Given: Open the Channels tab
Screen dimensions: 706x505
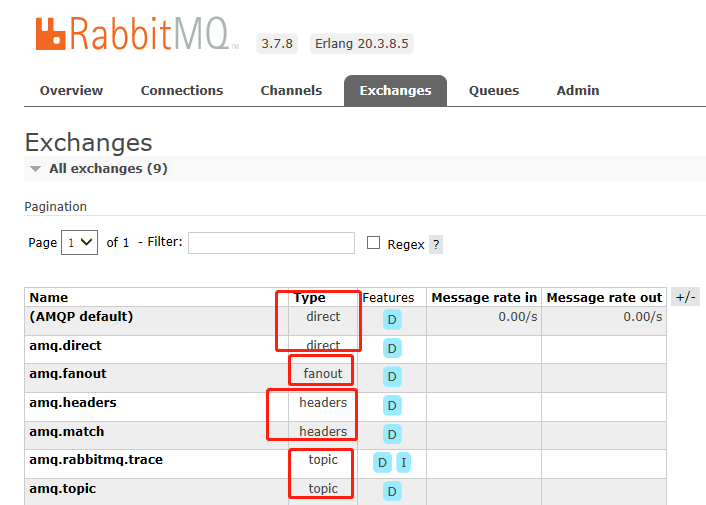Looking at the screenshot, I should point(291,90).
